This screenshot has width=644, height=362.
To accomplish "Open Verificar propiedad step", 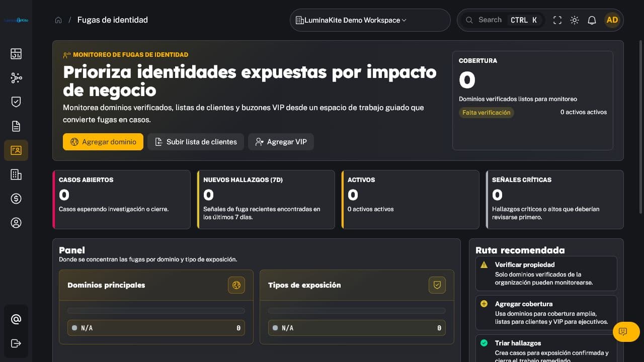I will click(546, 274).
